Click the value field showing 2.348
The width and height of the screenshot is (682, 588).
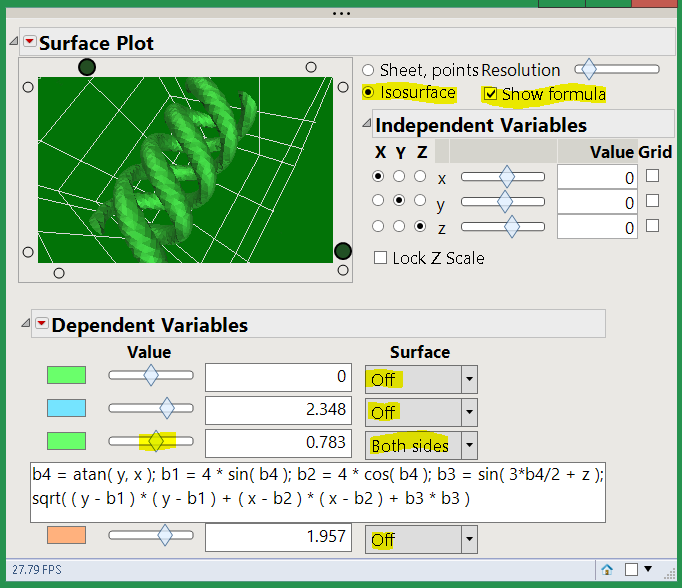278,410
